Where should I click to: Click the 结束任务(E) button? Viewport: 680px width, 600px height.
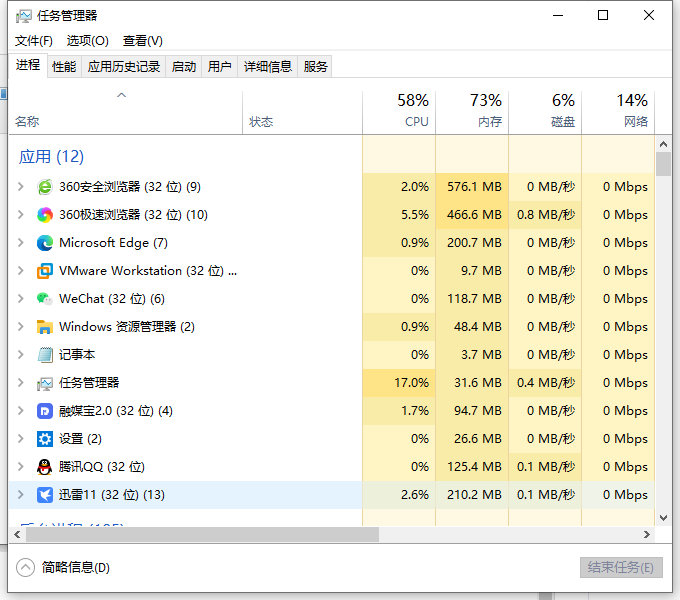click(x=620, y=567)
